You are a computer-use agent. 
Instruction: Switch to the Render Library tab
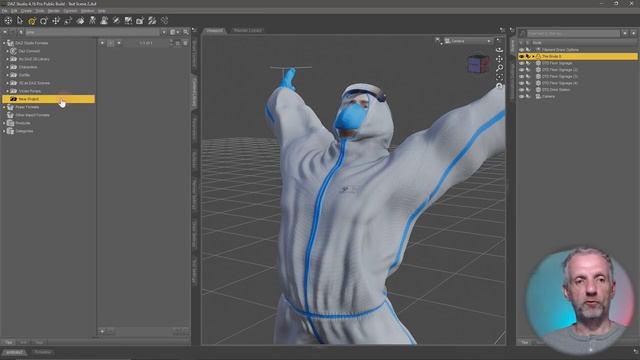tap(248, 31)
